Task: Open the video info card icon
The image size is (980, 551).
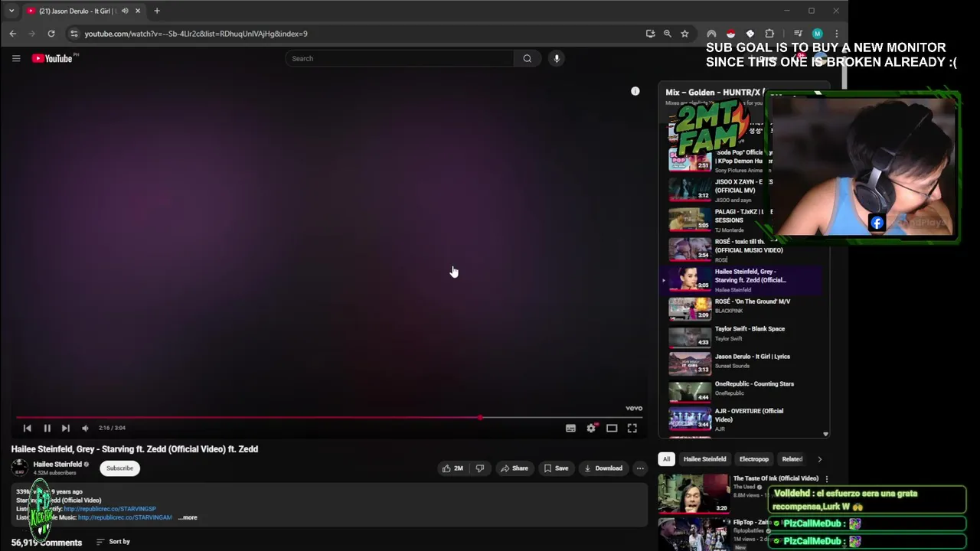Action: coord(635,91)
